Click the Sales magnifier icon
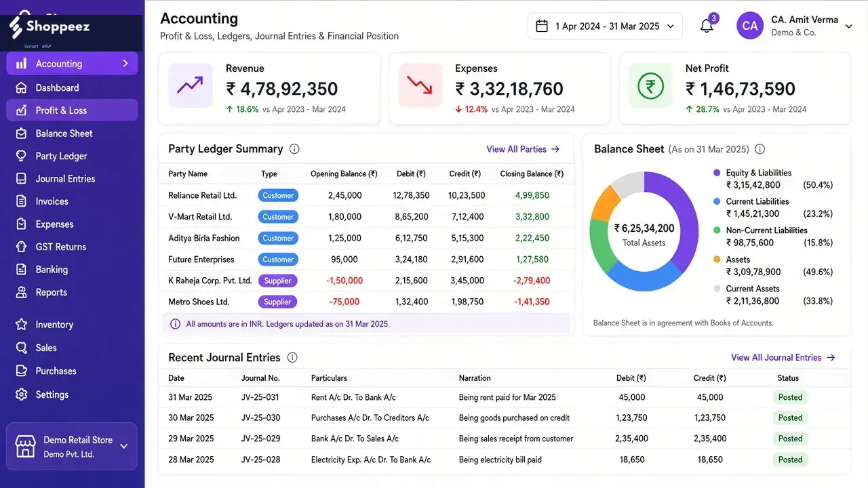The width and height of the screenshot is (868, 488). pyautogui.click(x=22, y=348)
